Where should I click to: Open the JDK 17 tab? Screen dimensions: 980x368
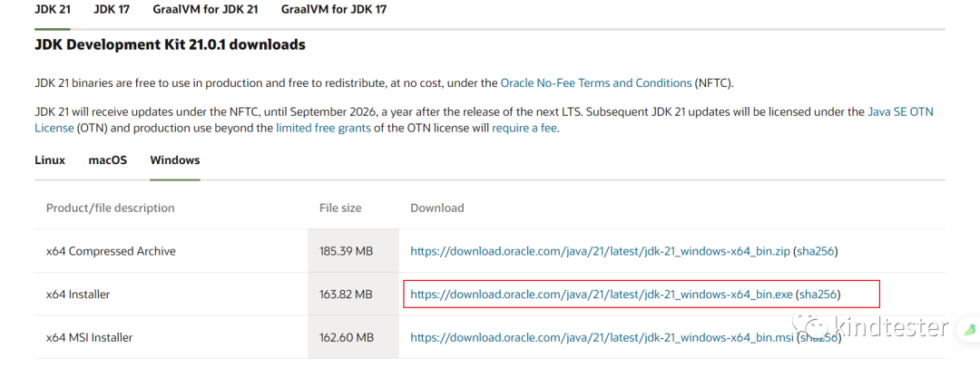coord(113,9)
